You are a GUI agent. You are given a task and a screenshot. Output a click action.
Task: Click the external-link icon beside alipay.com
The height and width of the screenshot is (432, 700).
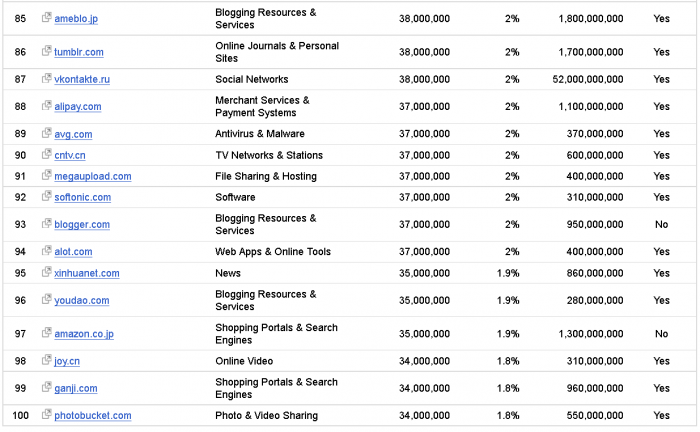click(47, 106)
